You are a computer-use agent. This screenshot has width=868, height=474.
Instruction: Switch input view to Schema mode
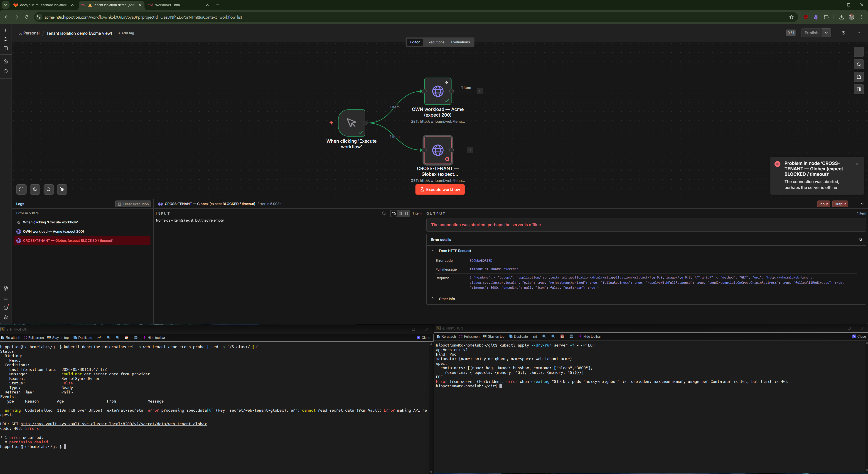click(393, 213)
